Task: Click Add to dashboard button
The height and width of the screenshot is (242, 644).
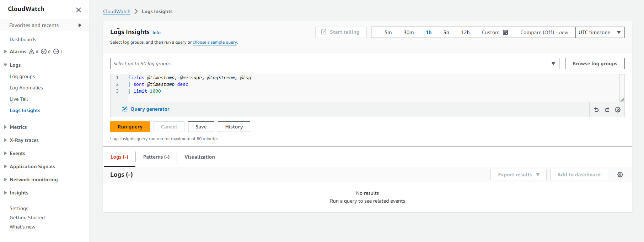Action: coord(579,175)
